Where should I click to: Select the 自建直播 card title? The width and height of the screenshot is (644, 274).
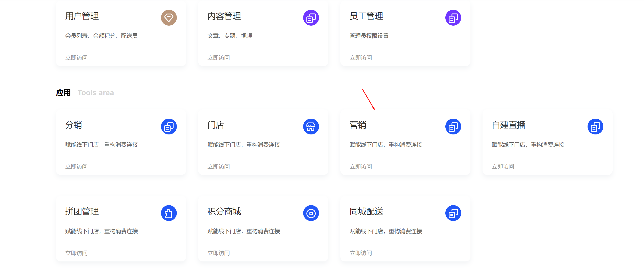509,125
